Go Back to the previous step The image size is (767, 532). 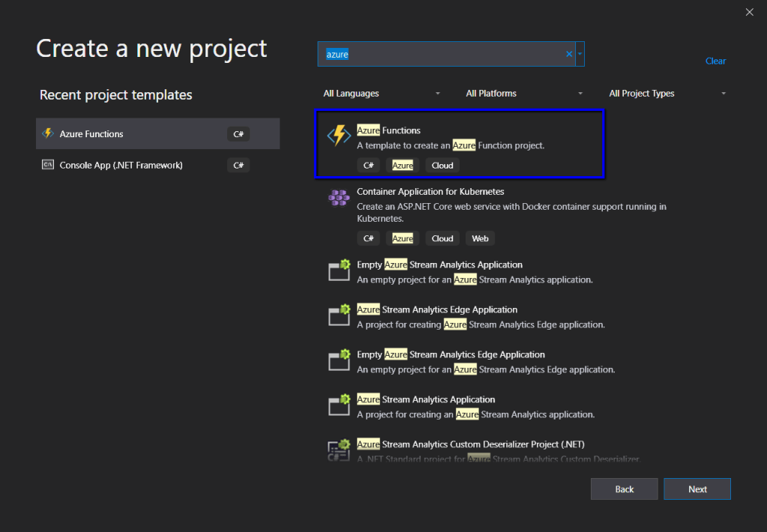624,489
